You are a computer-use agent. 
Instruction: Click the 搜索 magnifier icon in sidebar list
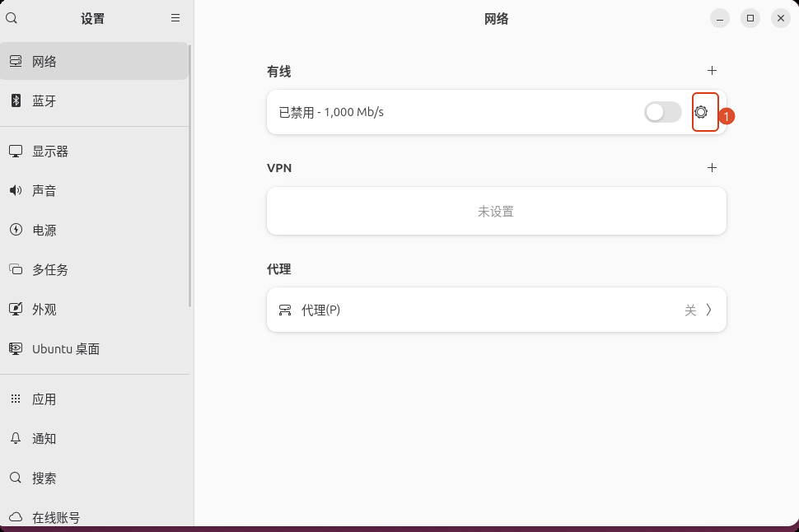(x=16, y=478)
